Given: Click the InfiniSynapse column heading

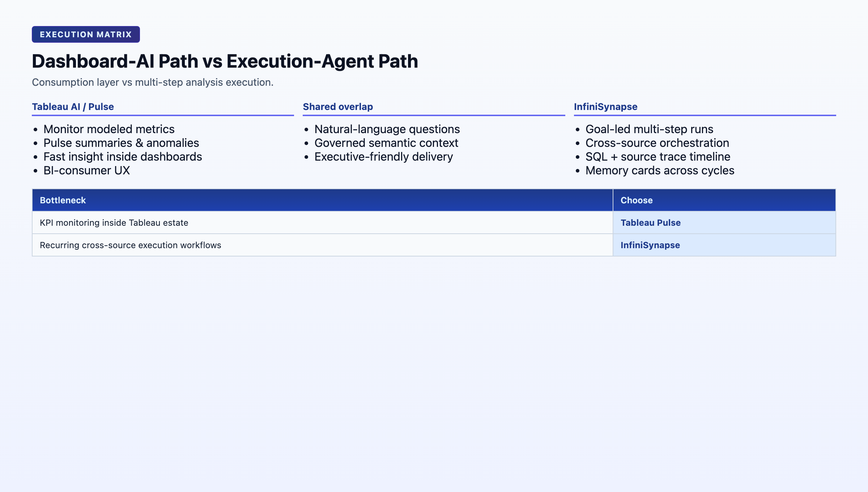Looking at the screenshot, I should pyautogui.click(x=605, y=107).
